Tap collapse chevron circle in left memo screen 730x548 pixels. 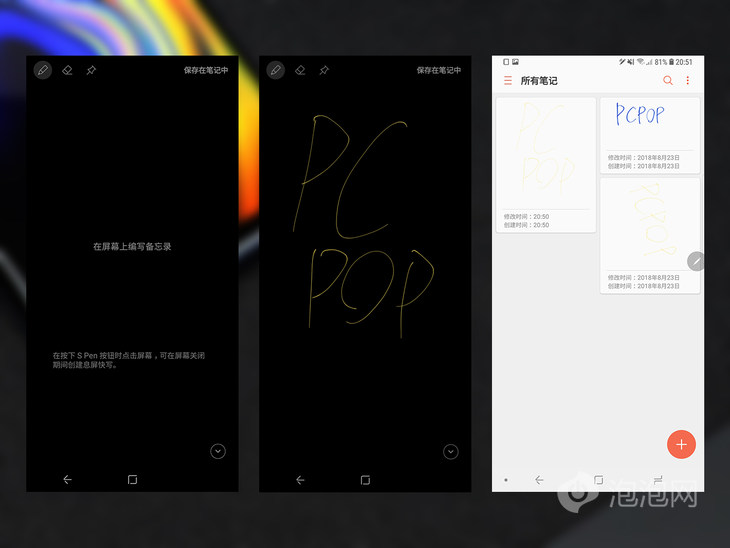218,451
